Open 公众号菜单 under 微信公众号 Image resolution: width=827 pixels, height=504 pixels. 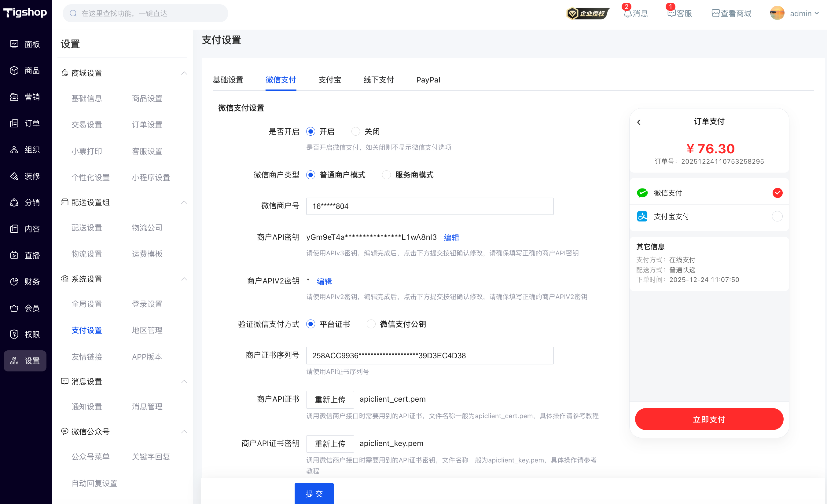(91, 456)
